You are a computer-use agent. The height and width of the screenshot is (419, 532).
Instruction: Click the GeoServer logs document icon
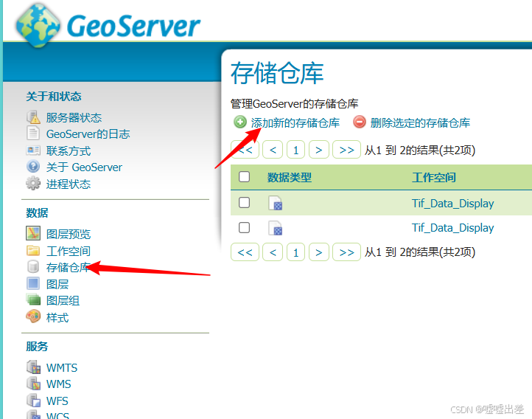[33, 133]
